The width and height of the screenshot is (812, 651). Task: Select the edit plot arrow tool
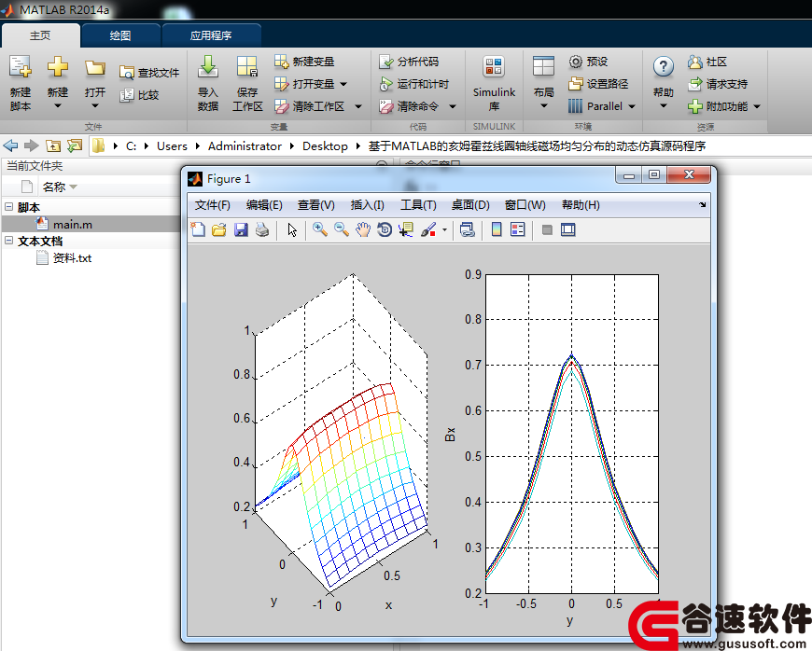click(292, 229)
